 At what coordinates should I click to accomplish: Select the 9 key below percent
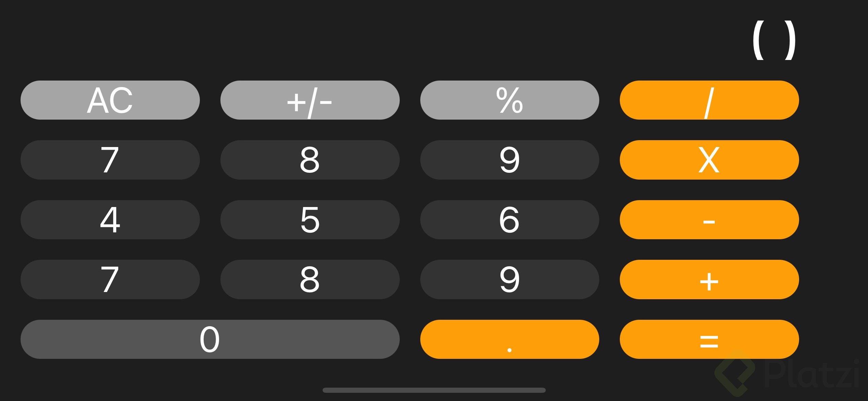click(x=509, y=160)
